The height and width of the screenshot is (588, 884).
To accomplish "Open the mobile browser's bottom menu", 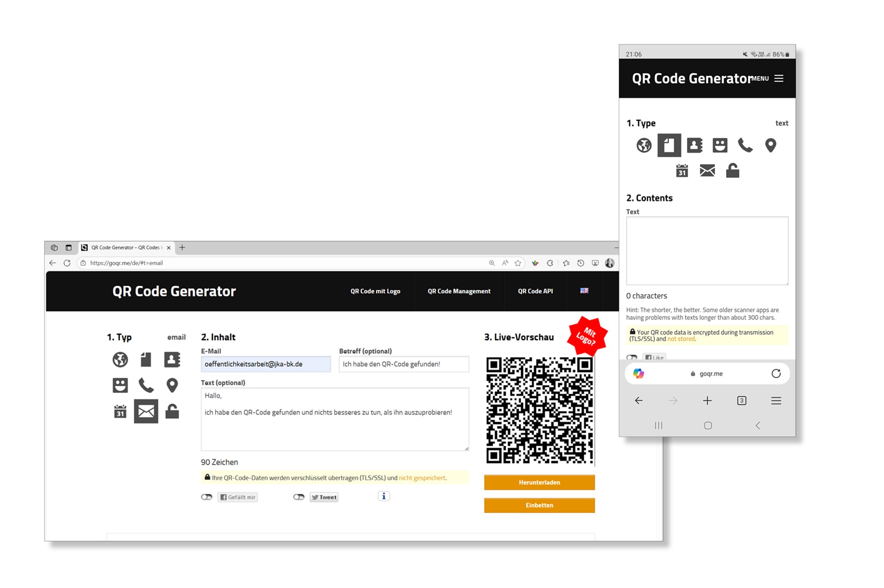I will (x=776, y=401).
